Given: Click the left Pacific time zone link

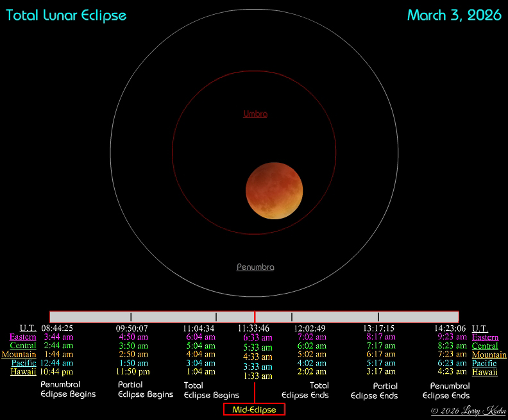Looking at the screenshot, I should click(24, 363).
